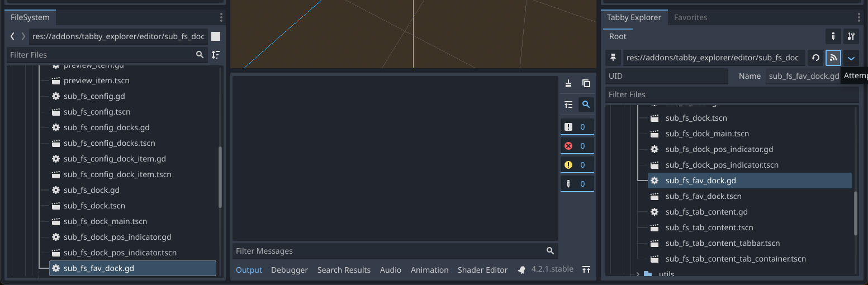Open the Output bottom panel

pos(249,269)
